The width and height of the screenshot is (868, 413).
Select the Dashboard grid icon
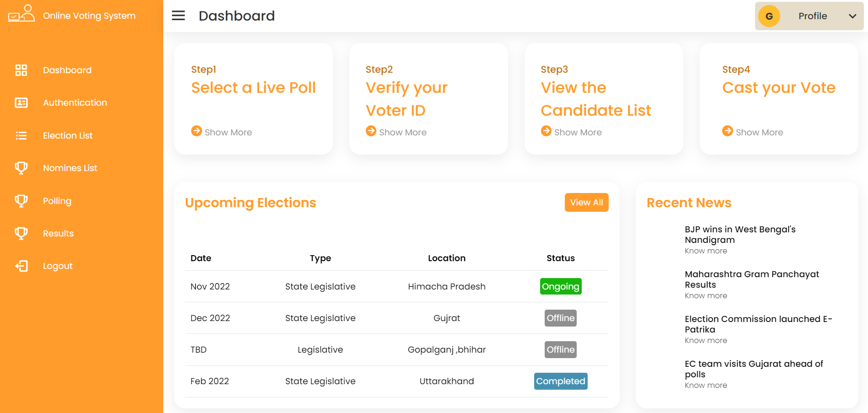coord(21,70)
